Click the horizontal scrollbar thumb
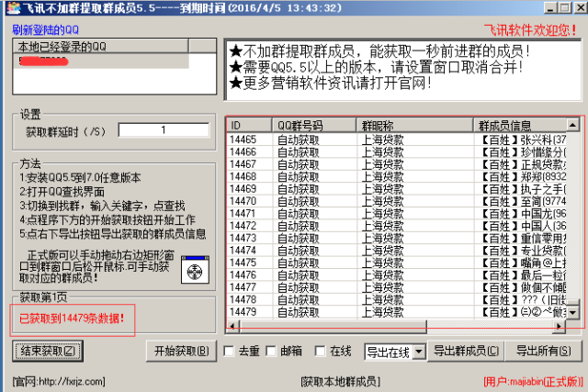 333,327
